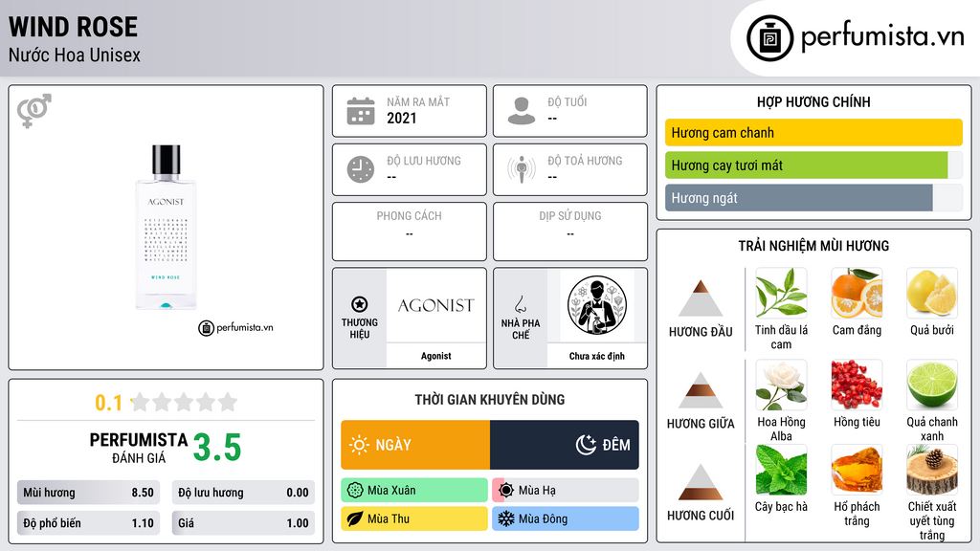Click the unisex gender symbol icon
Screen dimensions: 980x551
pos(34,111)
